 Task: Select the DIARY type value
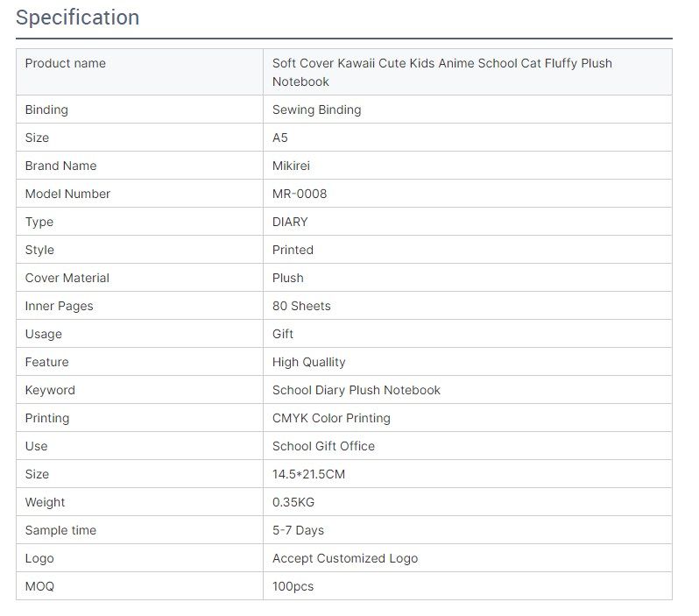290,222
